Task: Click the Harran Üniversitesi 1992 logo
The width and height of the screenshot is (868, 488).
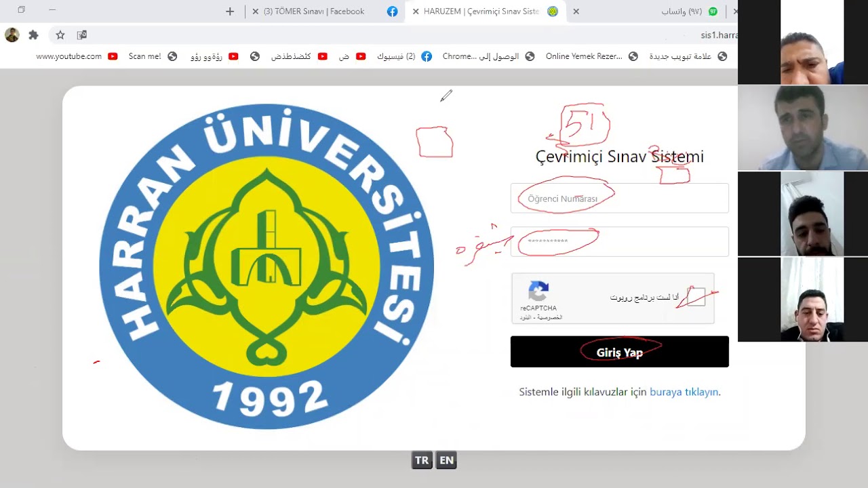Action: pyautogui.click(x=267, y=266)
